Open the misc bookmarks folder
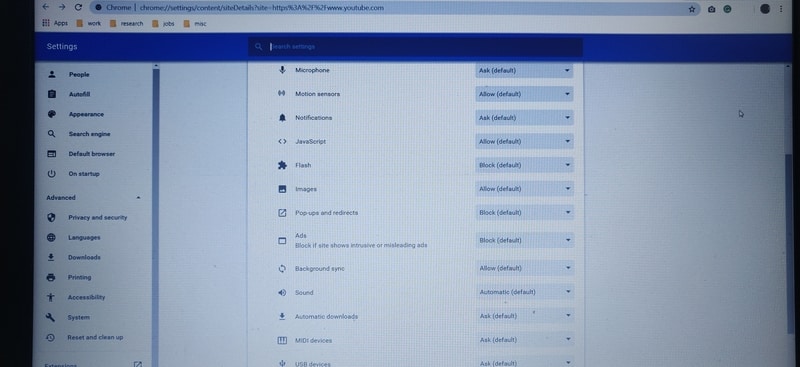The image size is (800, 367). click(195, 23)
